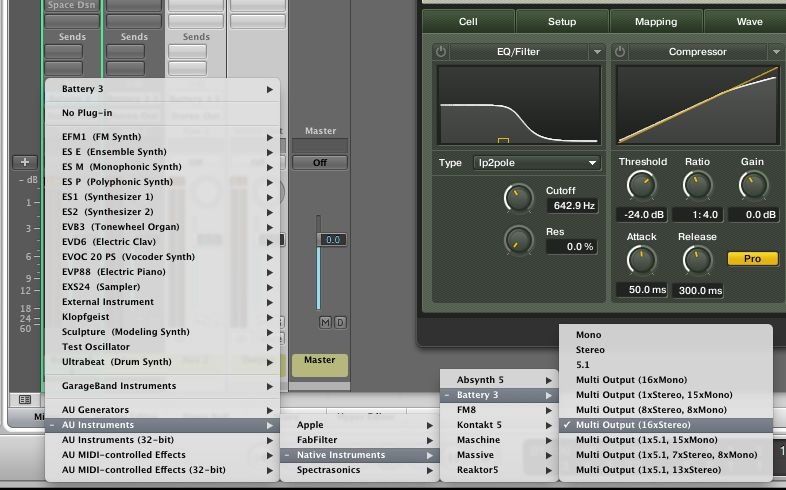This screenshot has height=490, width=786.
Task: Select checked Multi Output (16xStereo)
Action: click(x=666, y=425)
